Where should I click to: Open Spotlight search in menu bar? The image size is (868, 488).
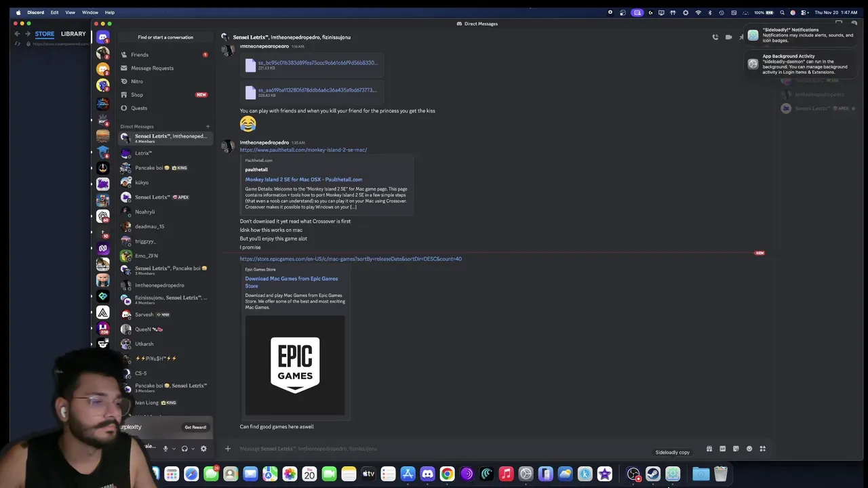(782, 12)
